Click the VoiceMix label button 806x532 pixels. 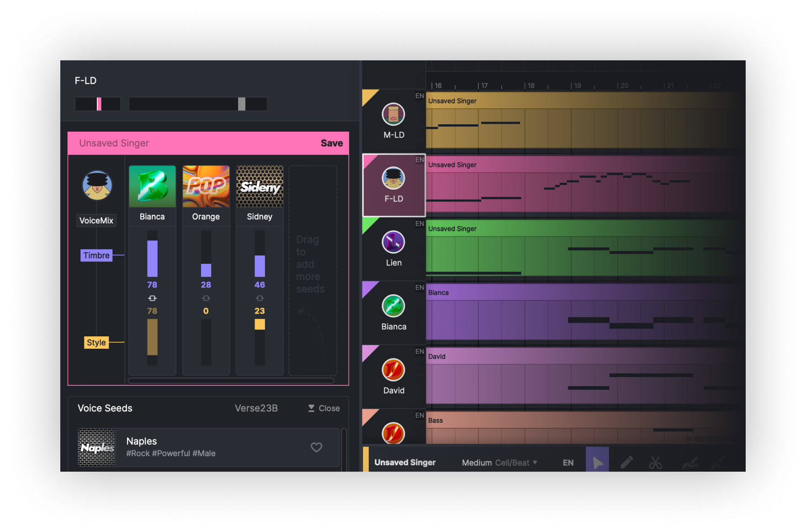(x=96, y=220)
